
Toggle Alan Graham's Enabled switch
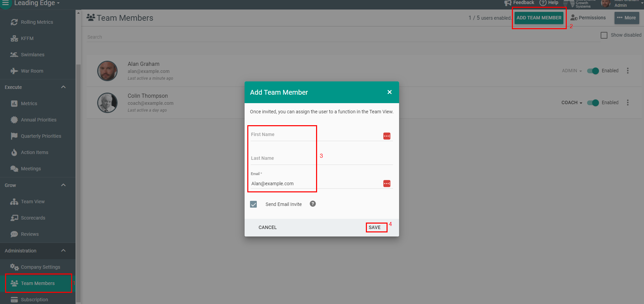[593, 71]
